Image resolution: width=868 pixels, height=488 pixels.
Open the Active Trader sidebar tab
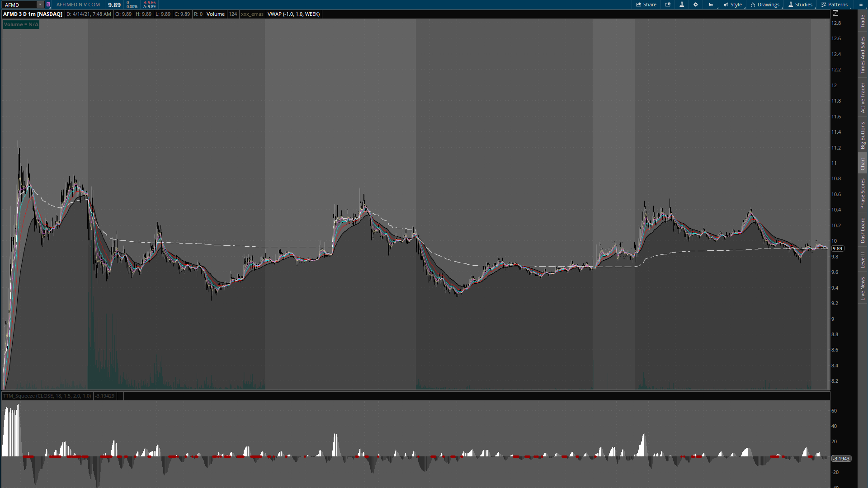tap(863, 98)
